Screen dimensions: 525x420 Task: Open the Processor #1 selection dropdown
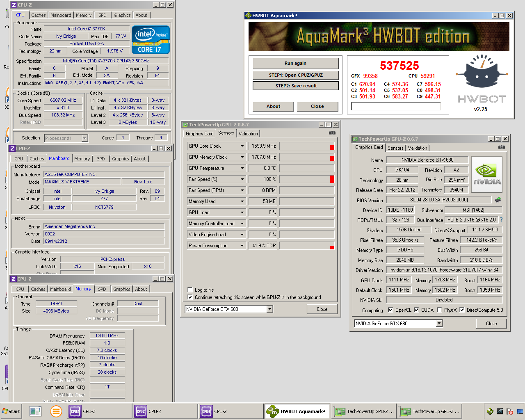coord(84,138)
